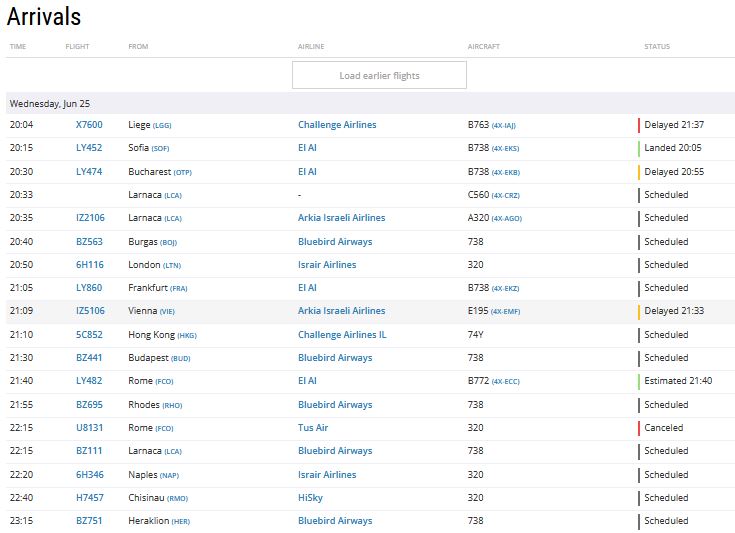Viewport: 735px width, 533px height.
Task: Open flight U8131 link
Action: [x=90, y=427]
